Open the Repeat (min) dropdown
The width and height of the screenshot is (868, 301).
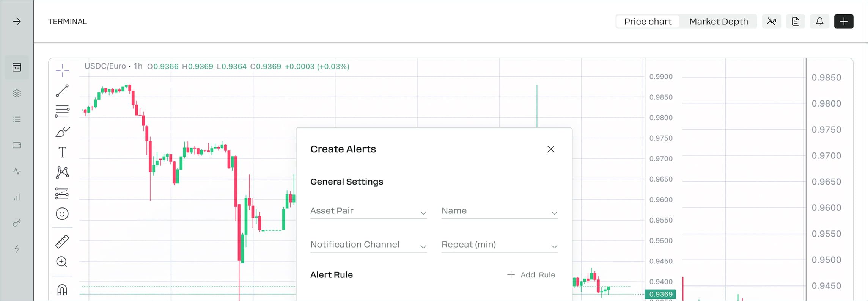(499, 245)
